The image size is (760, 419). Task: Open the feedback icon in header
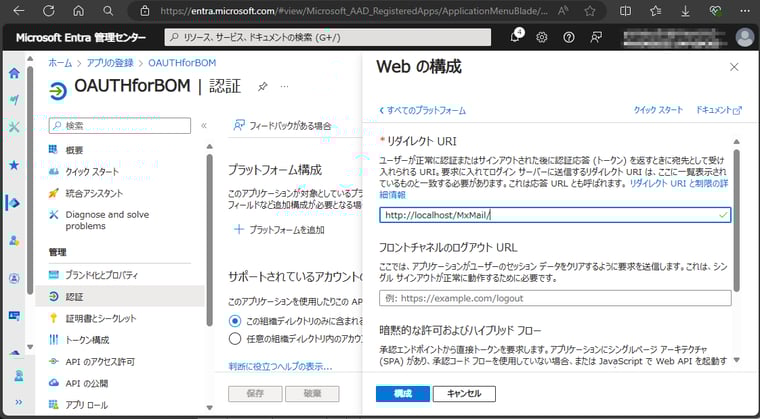[596, 37]
